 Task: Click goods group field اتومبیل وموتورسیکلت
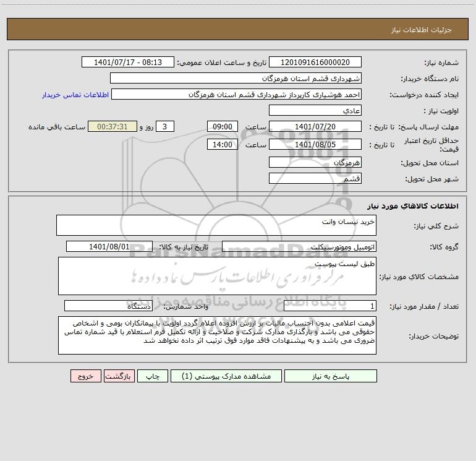(x=299, y=246)
